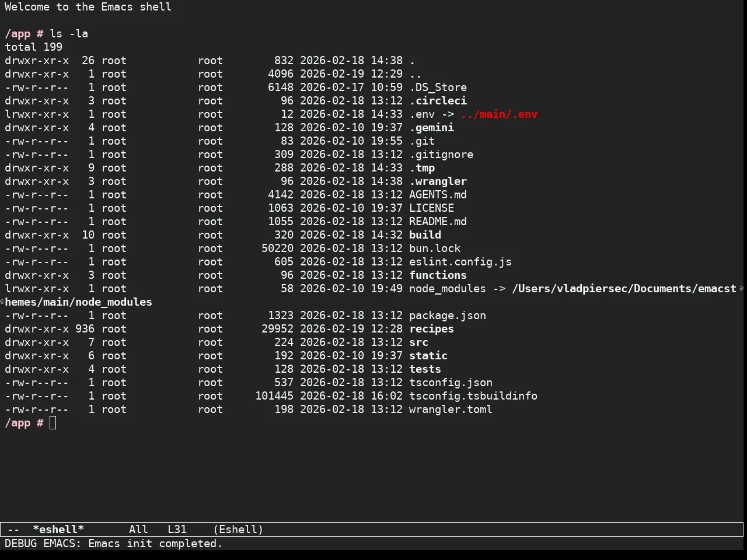The width and height of the screenshot is (747, 560).
Task: Select the .circleci directory entry
Action: click(438, 101)
